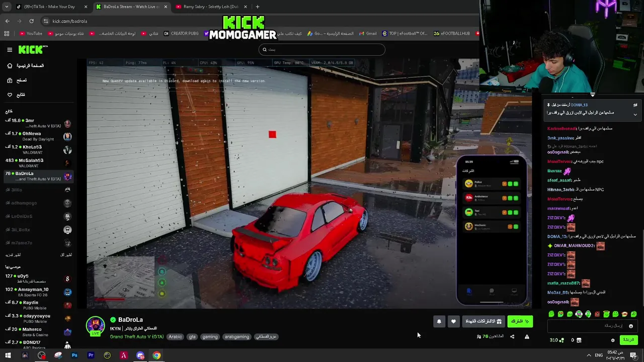Click the browser back arrow
Viewport: 644px width, 362px height.
click(7, 21)
